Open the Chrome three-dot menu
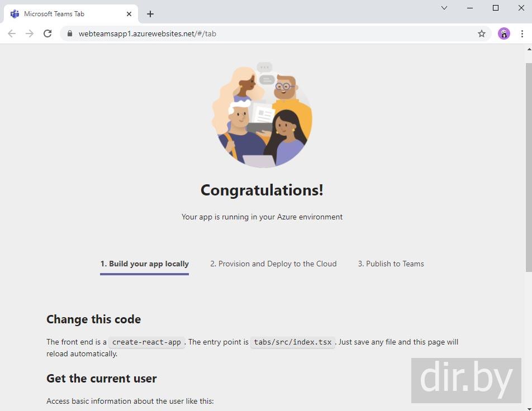Screen dimensions: 532x411 tap(522, 34)
